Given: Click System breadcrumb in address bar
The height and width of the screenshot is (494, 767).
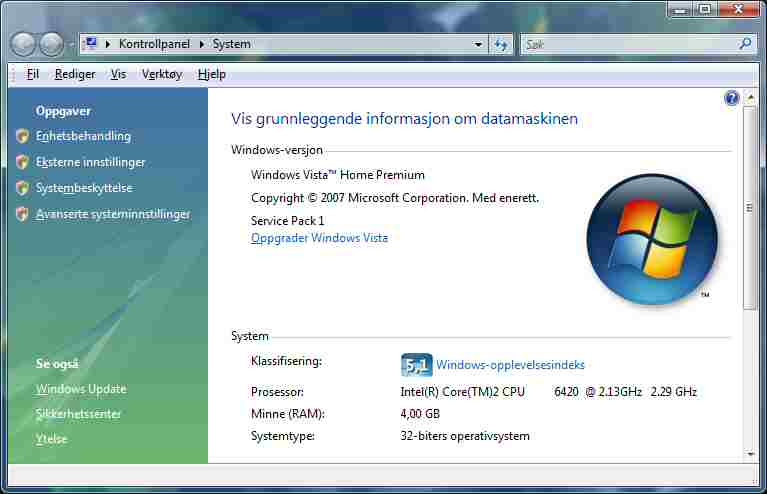Looking at the screenshot, I should point(231,44).
